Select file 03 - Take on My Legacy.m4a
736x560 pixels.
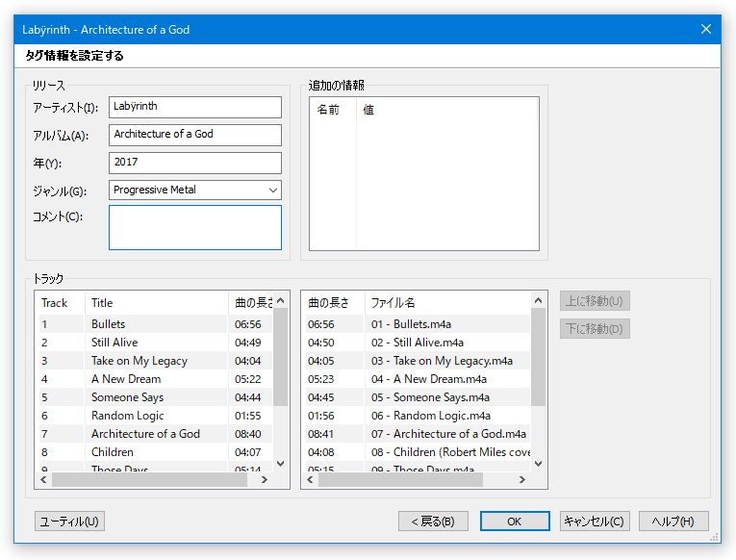418,361
